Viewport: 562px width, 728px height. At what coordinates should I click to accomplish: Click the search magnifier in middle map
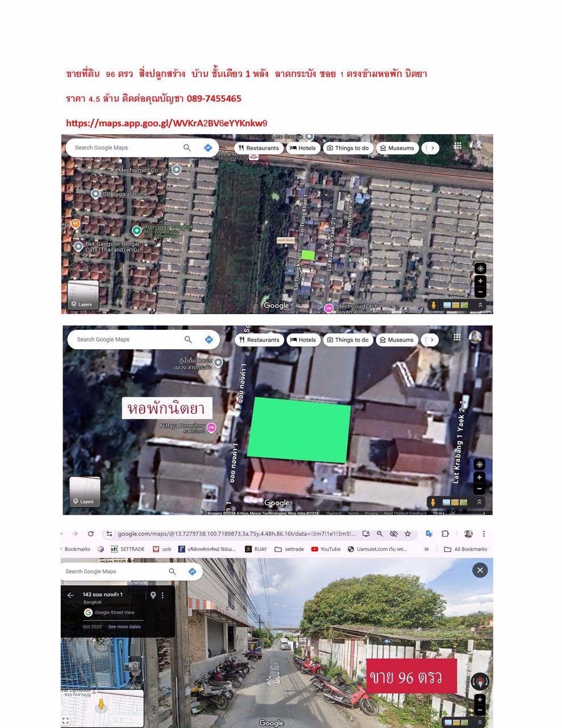click(x=188, y=340)
